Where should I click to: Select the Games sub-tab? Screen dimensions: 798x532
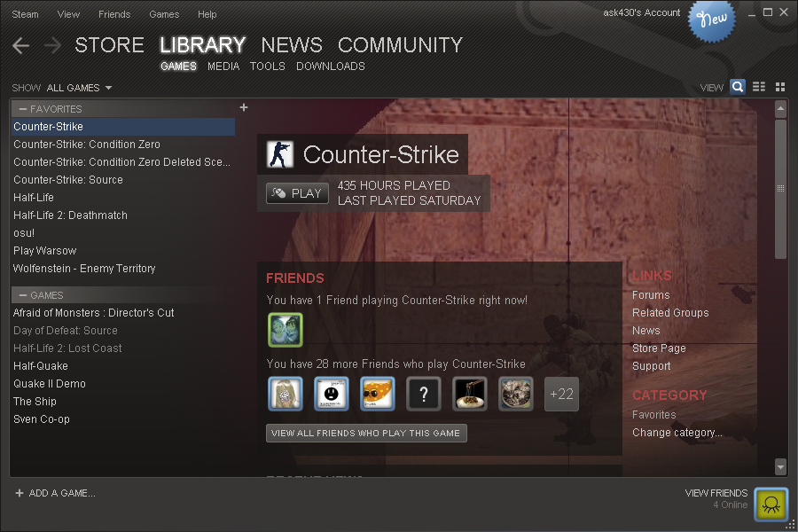point(178,66)
